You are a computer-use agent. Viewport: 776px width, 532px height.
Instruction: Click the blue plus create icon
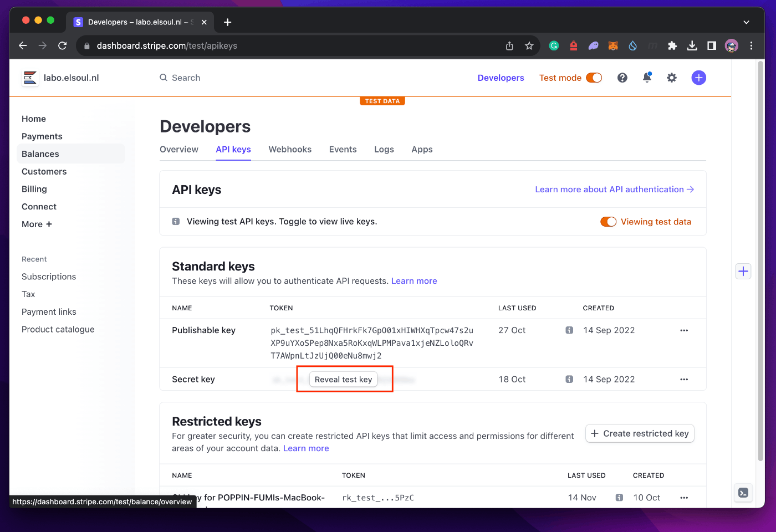698,78
